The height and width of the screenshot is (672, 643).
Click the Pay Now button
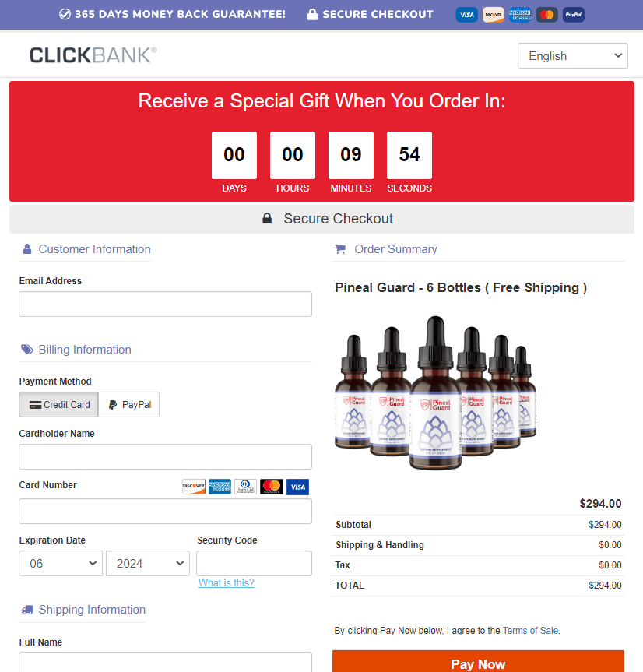pos(478,662)
